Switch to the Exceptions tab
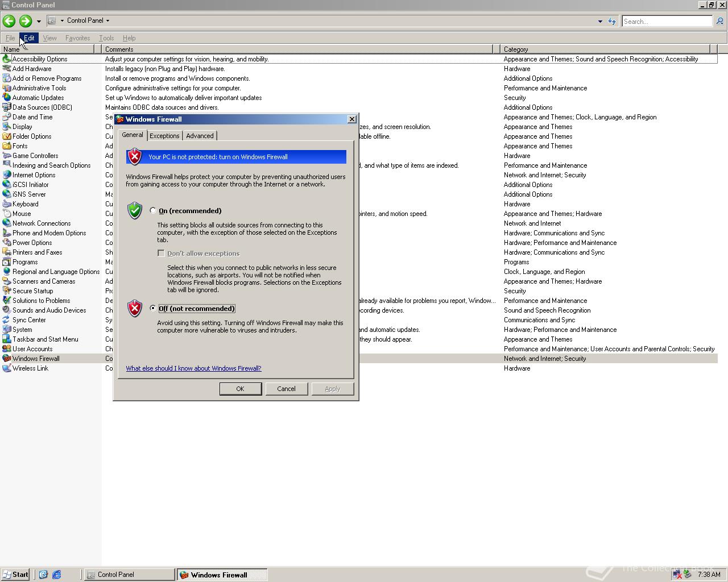728x582 pixels. point(164,136)
